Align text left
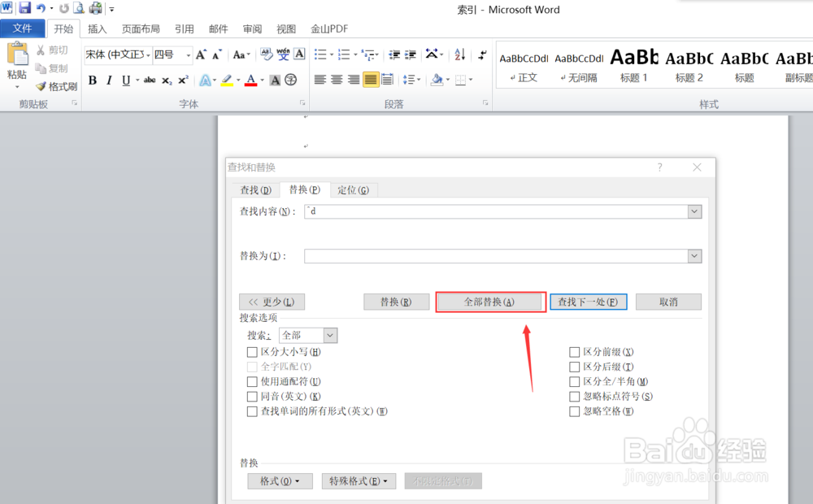The image size is (813, 504). point(320,80)
